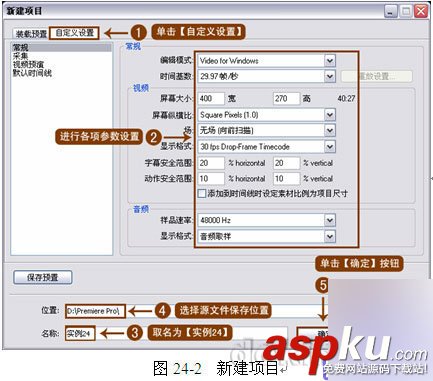
Task: Click the 29.97 帧/秒 combo box text
Action: click(219, 76)
